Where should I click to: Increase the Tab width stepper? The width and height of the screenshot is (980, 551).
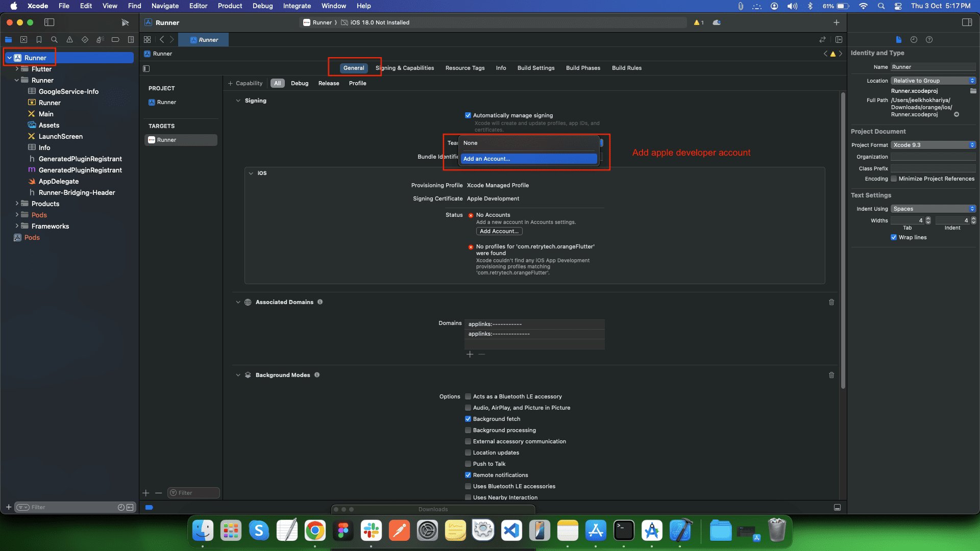point(928,218)
